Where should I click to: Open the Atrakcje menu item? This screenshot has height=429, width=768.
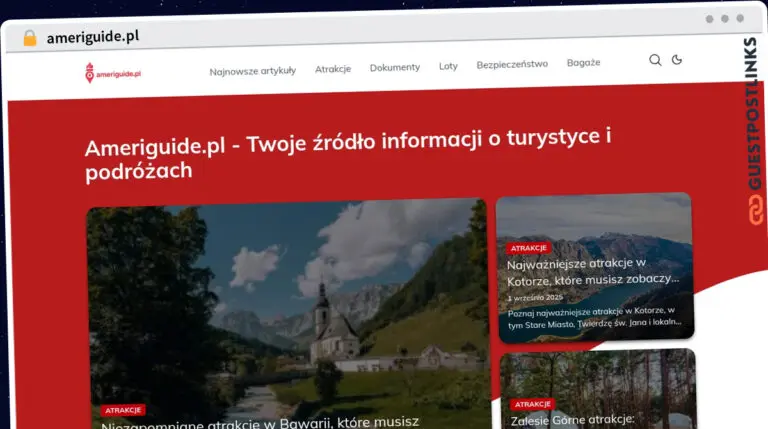point(333,69)
